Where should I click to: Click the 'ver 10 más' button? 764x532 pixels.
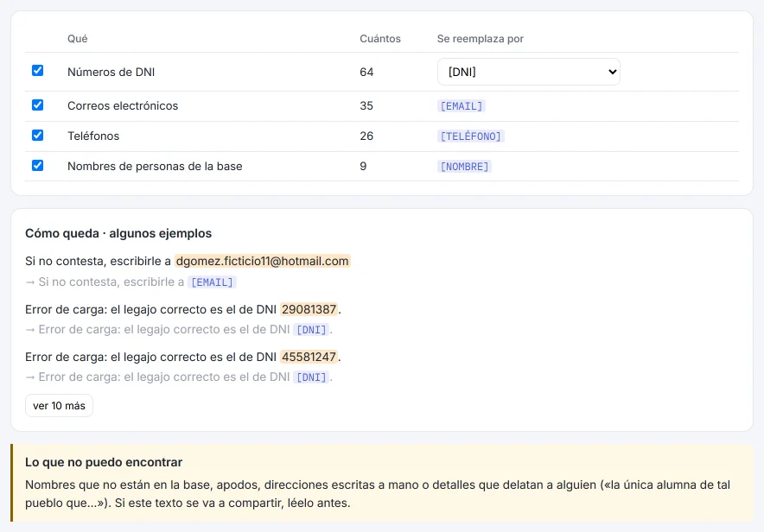coord(59,405)
